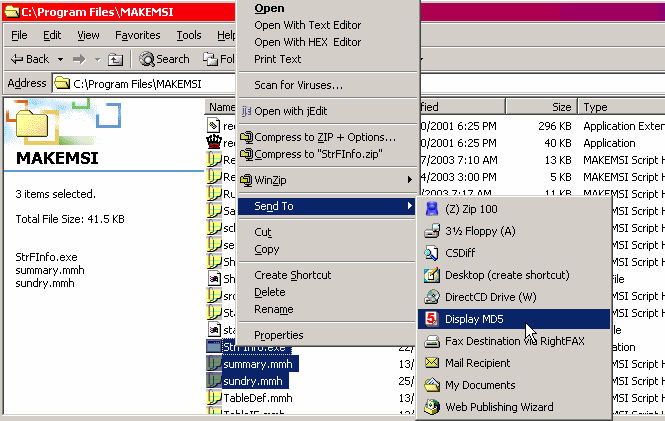
Task: Click the CSDiff magnifier icon
Action: [x=432, y=253]
